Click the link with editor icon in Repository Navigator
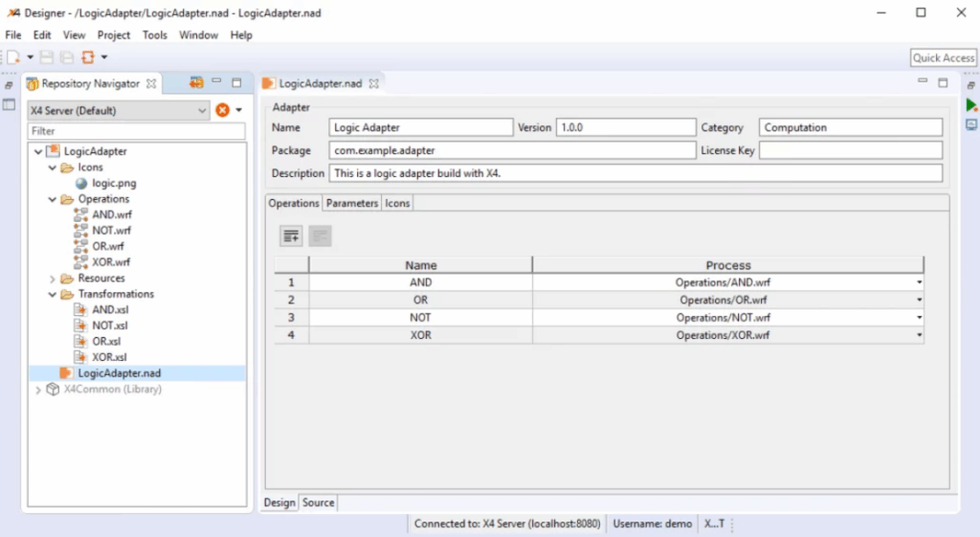The width and height of the screenshot is (980, 537). click(196, 83)
